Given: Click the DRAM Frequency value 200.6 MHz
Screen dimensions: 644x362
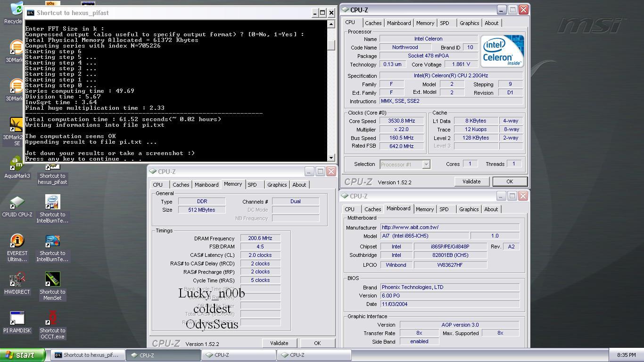Looking at the screenshot, I should [x=260, y=239].
